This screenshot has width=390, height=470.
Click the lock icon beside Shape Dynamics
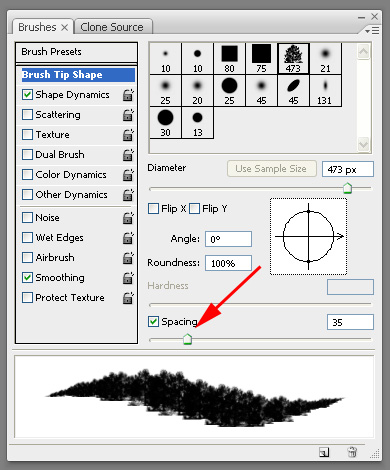(x=128, y=95)
